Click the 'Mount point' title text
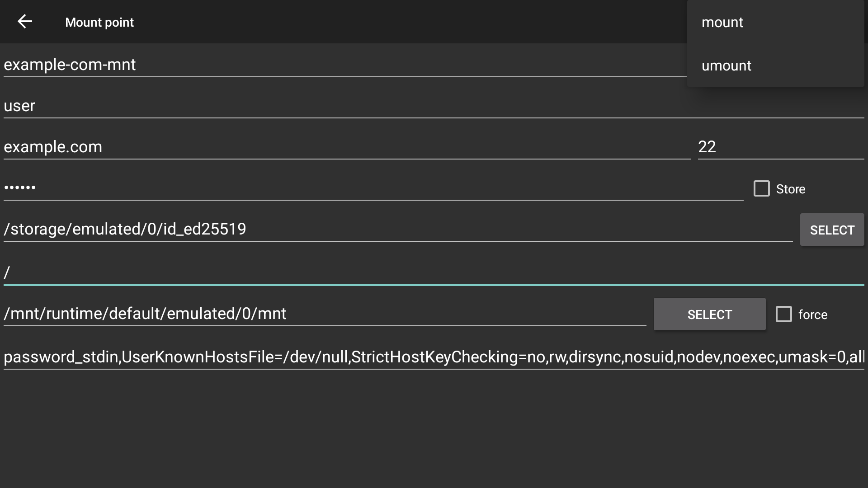This screenshot has width=868, height=488. tap(99, 22)
